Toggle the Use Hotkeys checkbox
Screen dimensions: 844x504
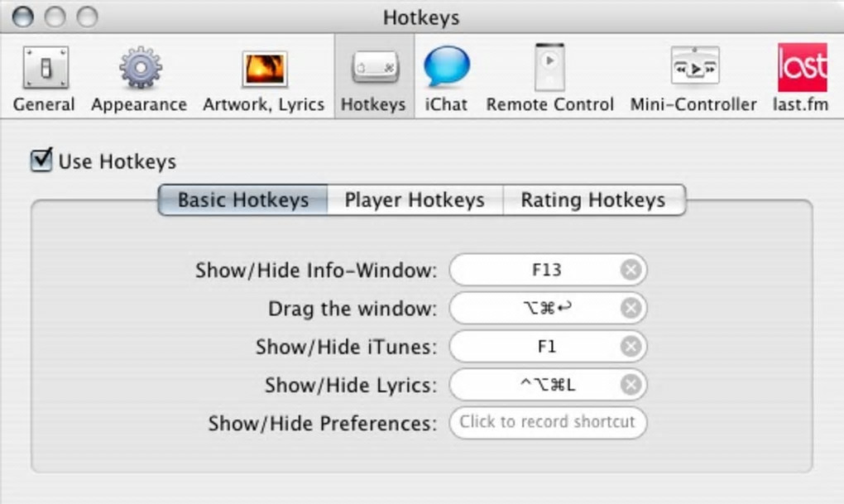(x=41, y=160)
